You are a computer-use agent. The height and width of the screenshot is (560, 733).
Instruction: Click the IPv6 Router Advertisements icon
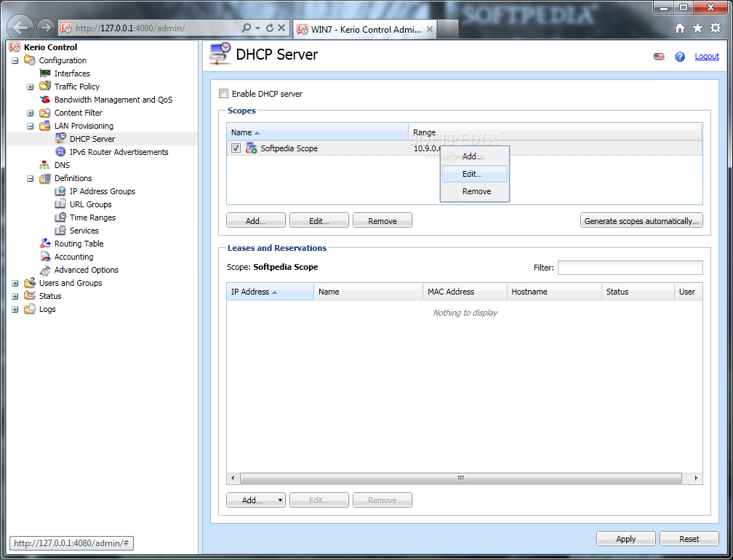[x=60, y=151]
